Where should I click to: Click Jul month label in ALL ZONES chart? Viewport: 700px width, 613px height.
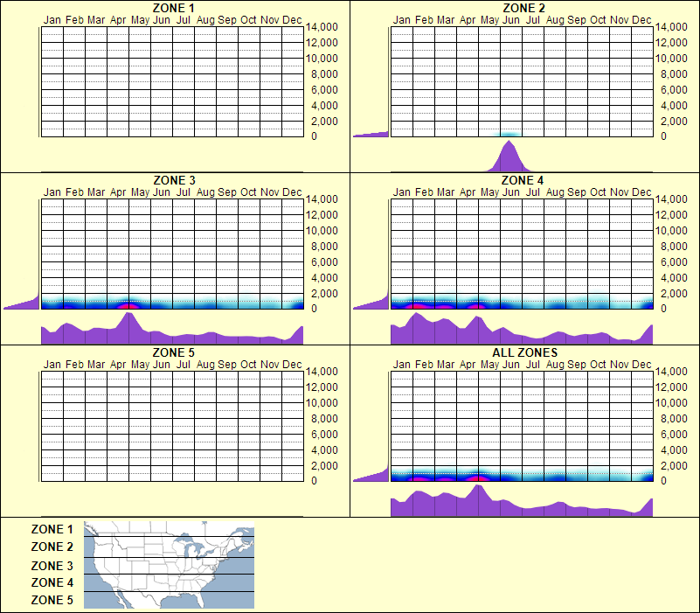(532, 365)
